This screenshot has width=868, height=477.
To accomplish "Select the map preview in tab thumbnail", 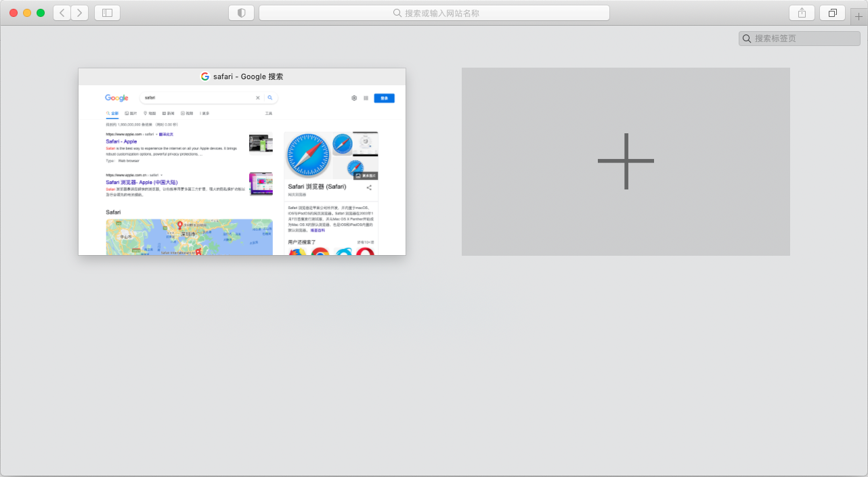I will 189,237.
